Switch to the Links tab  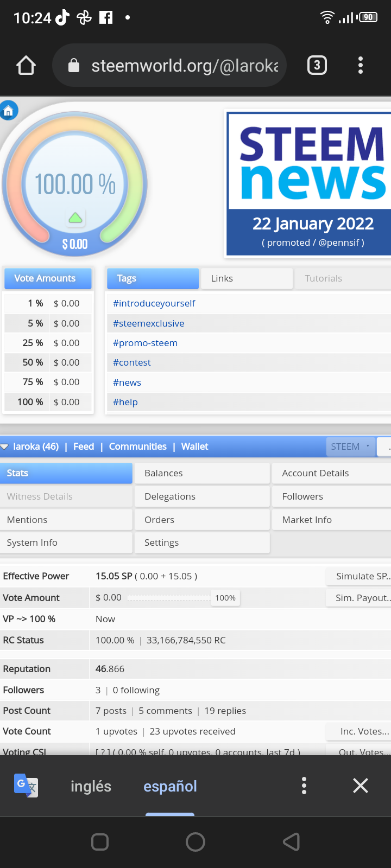coord(247,278)
